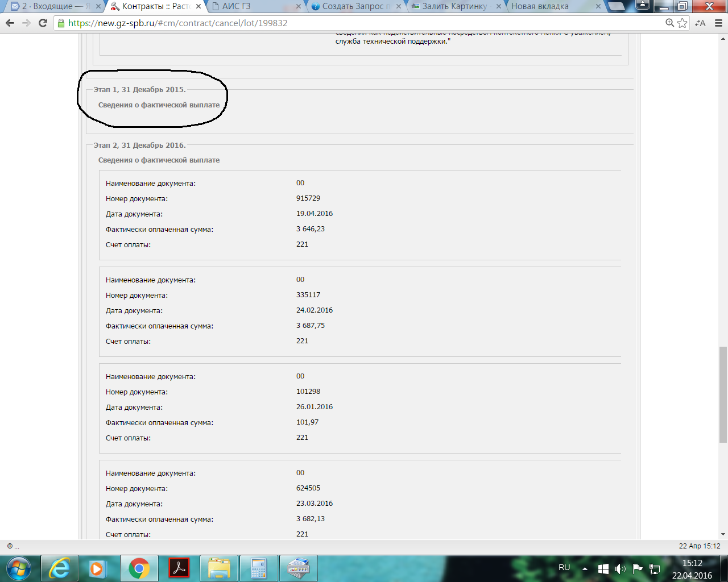Click the Chrome icon in the taskbar
This screenshot has width=728, height=582.
coord(139,568)
